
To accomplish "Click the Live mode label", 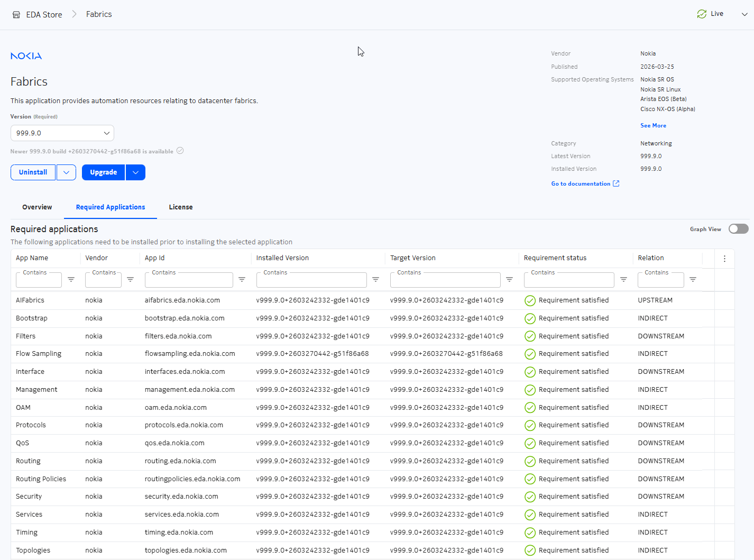I will 717,14.
